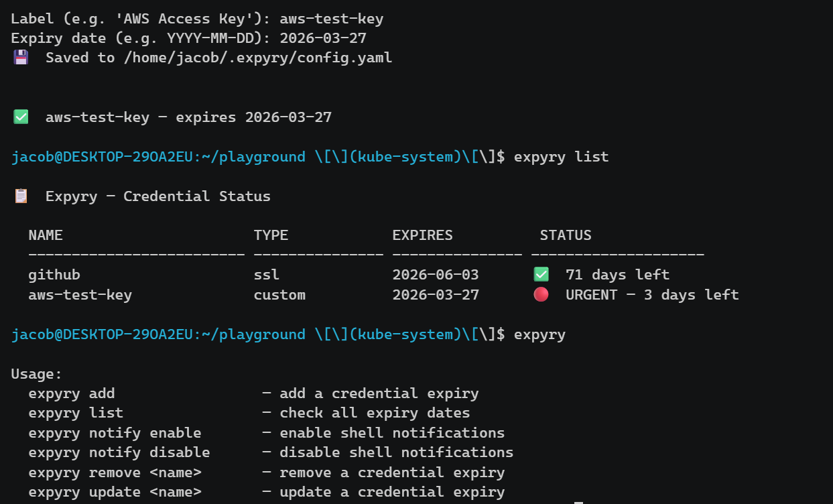Screen dimensions: 833x504
Task: Click the 'Saved to' text
Action: (x=80, y=58)
